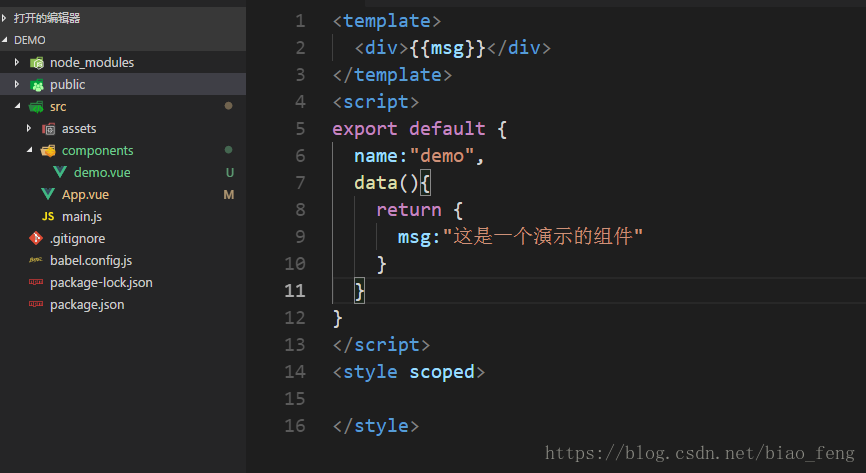The height and width of the screenshot is (473, 866).
Task: Expand the 打开的编辑器 section arrow
Action: tap(4, 18)
